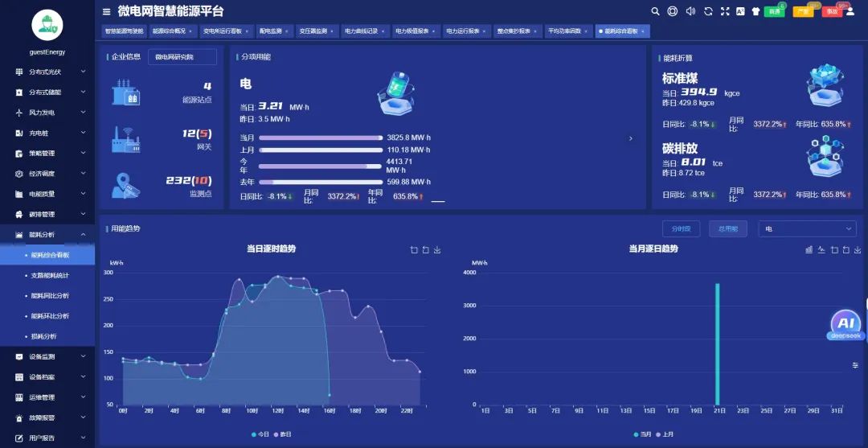Close the 变压器监测 tab
This screenshot has height=448, width=868.
(x=332, y=31)
